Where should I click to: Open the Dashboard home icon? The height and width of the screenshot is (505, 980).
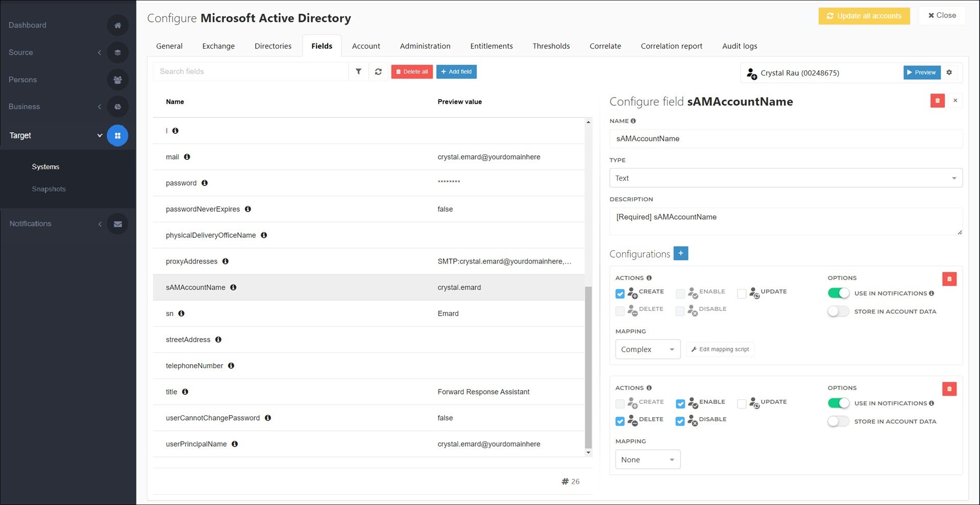117,25
